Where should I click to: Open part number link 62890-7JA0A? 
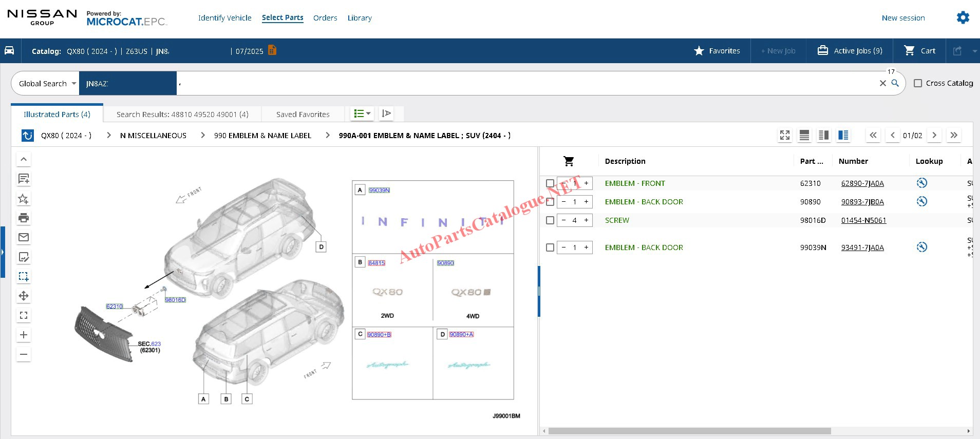tap(862, 183)
